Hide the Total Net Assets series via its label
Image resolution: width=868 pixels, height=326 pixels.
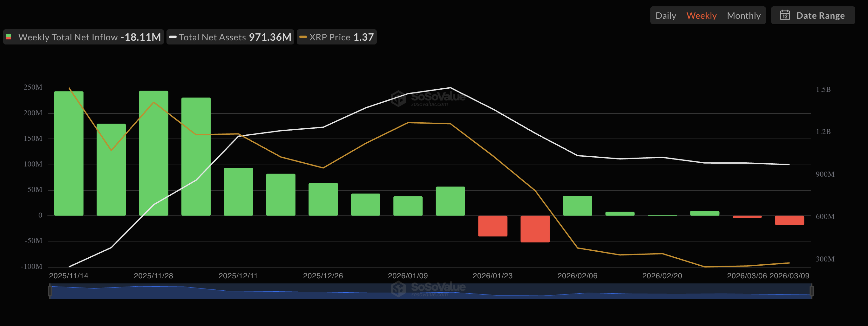(x=212, y=37)
